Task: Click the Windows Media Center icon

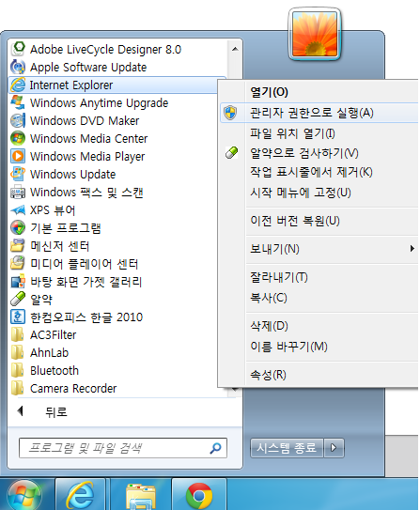Action: point(18,139)
